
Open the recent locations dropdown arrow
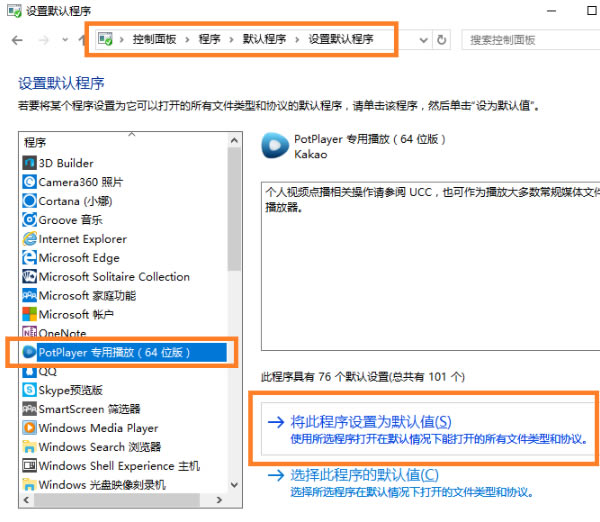pyautogui.click(x=65, y=39)
